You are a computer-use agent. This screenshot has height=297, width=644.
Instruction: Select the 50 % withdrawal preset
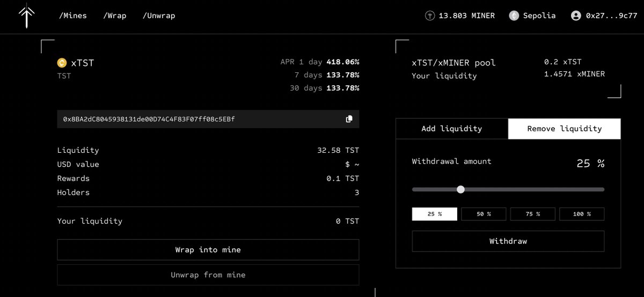[x=484, y=214]
